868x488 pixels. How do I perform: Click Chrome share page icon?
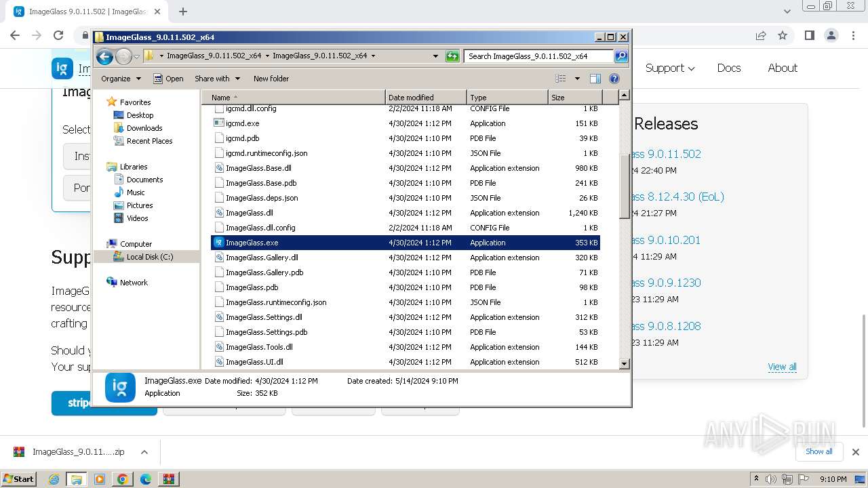click(x=761, y=35)
